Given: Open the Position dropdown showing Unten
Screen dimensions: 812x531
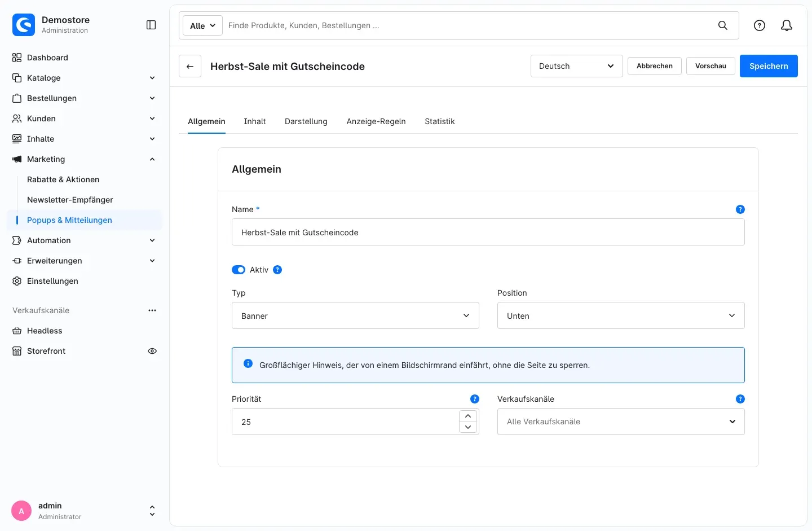Looking at the screenshot, I should click(x=621, y=315).
